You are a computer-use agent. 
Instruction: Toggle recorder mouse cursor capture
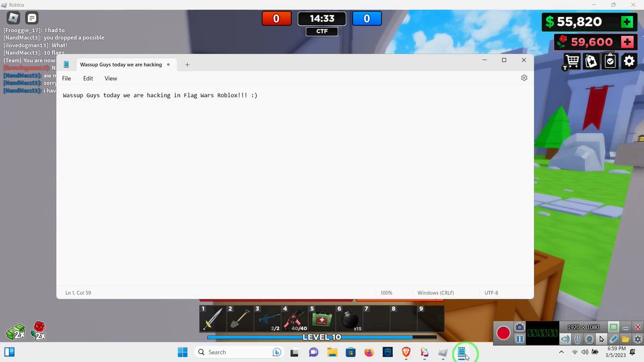point(602,339)
